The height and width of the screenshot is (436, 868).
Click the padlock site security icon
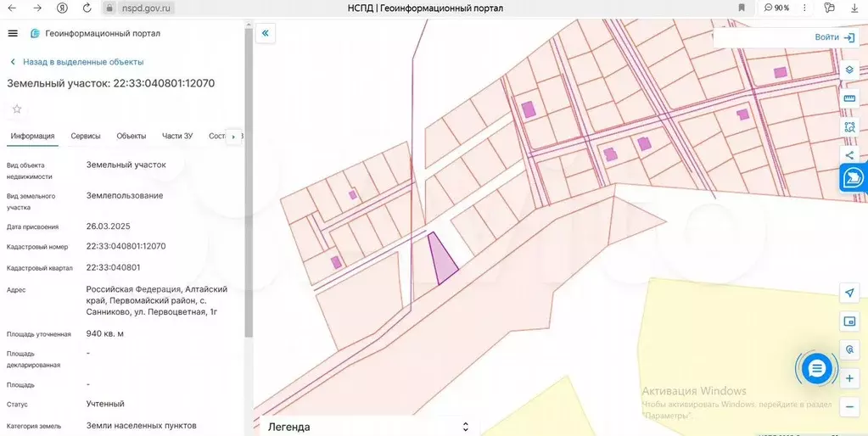coord(109,8)
